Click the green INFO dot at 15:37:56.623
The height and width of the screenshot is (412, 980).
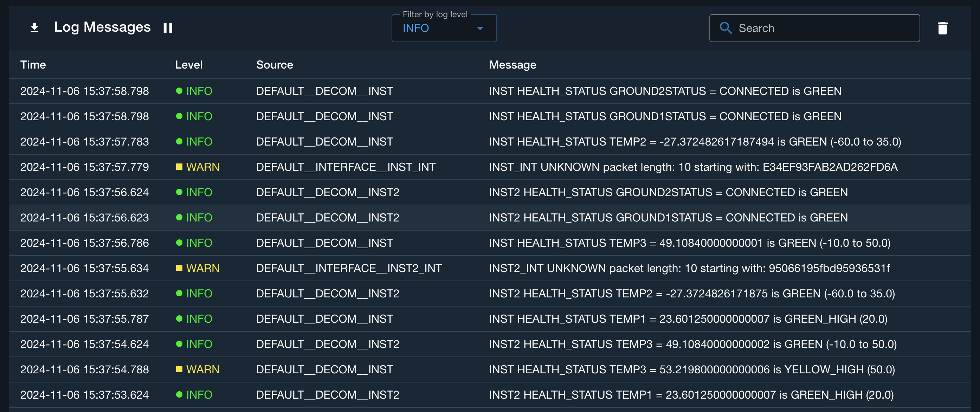[x=179, y=217]
